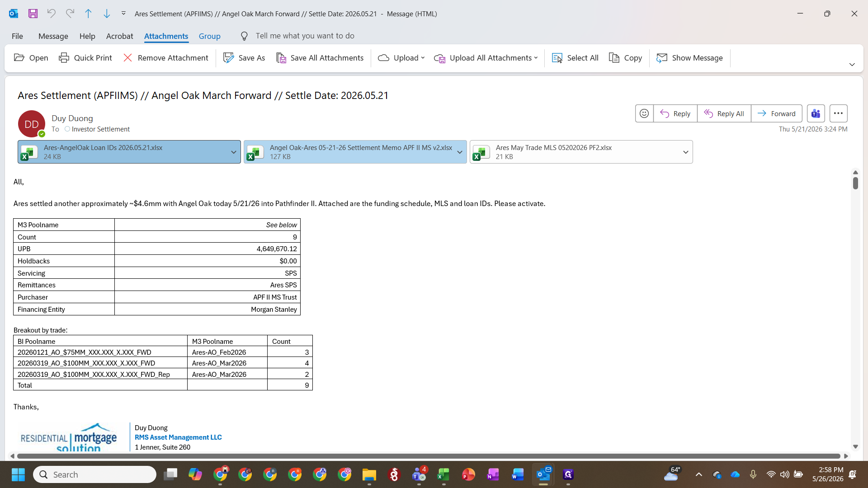Screen dimensions: 868x488
Task: Open Copilot from taskbar
Action: click(195, 474)
